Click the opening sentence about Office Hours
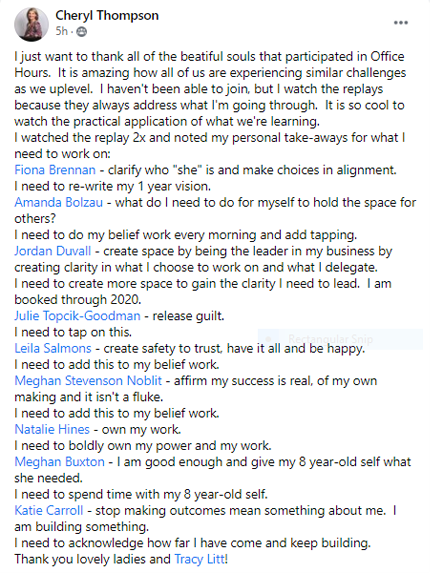 pyautogui.click(x=209, y=65)
